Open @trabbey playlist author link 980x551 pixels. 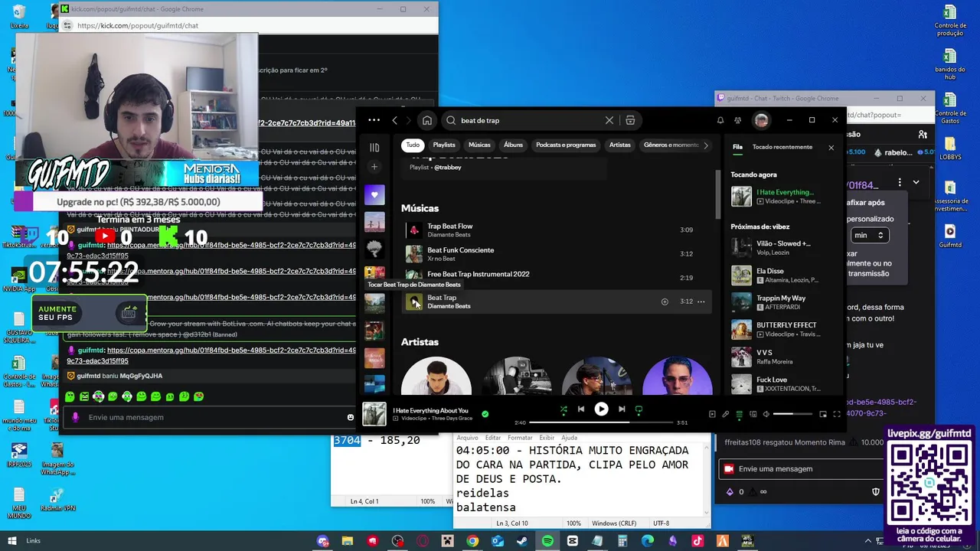point(448,167)
